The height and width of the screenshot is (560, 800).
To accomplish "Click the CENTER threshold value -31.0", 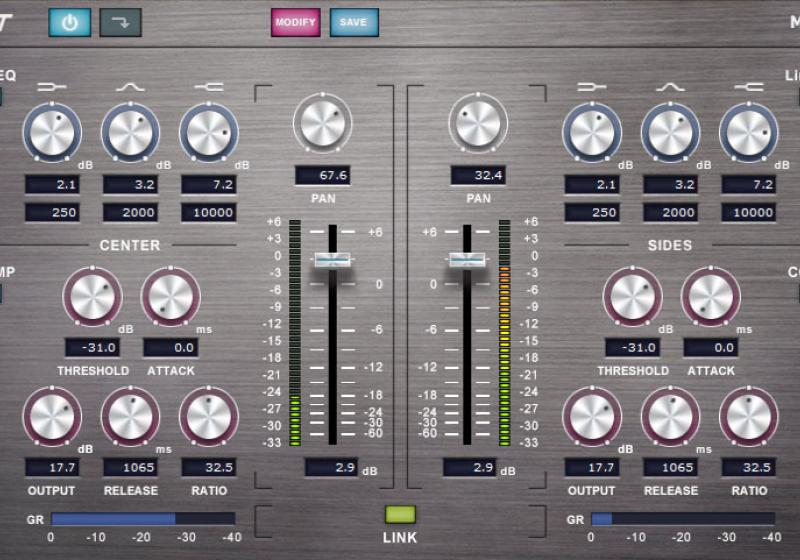I will tap(92, 348).
